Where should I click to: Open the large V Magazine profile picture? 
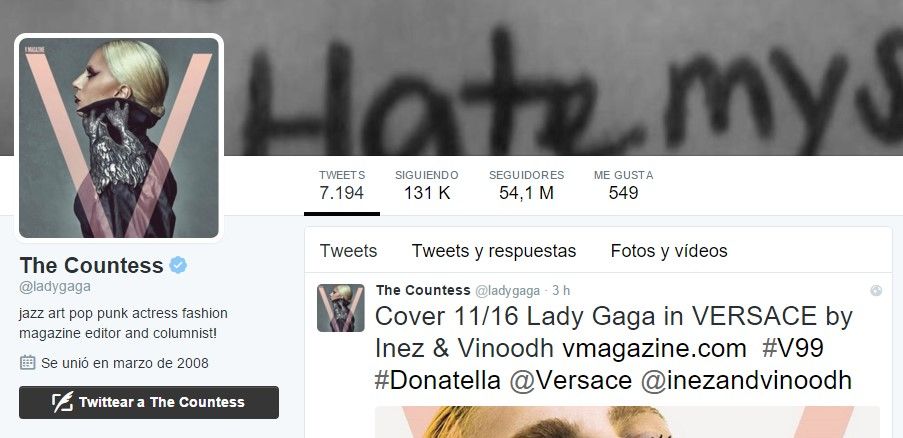point(119,138)
